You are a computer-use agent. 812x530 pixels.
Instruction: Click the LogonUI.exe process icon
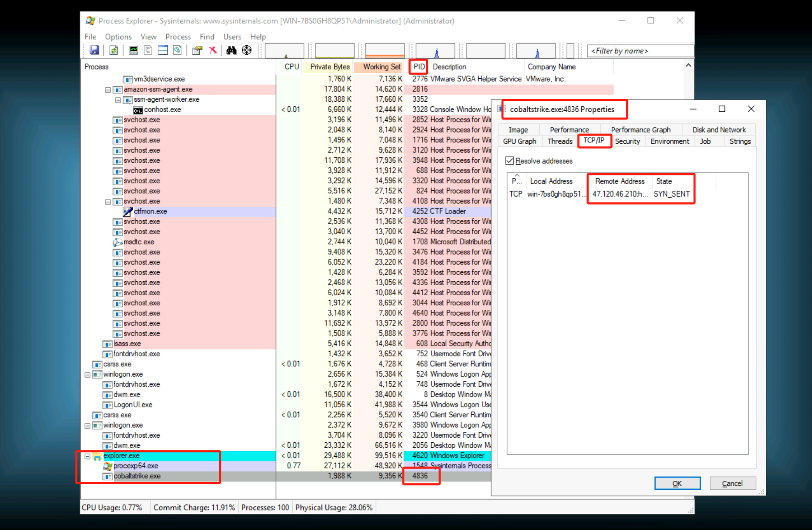point(108,405)
